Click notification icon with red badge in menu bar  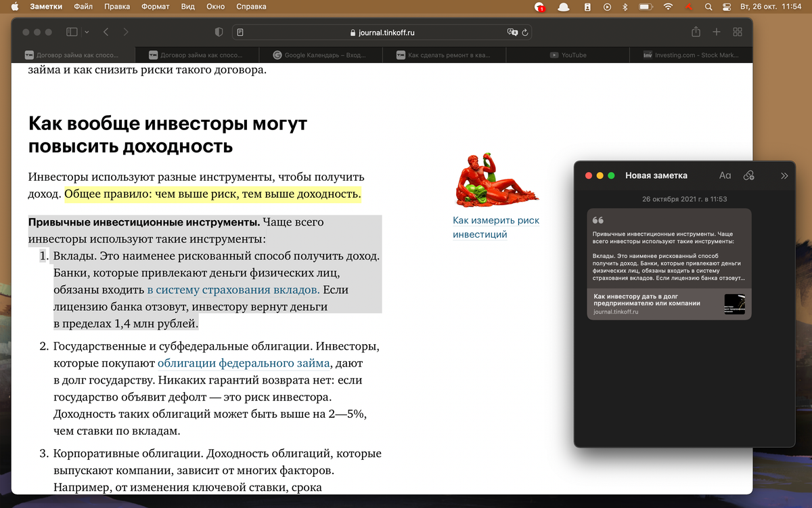click(x=539, y=7)
